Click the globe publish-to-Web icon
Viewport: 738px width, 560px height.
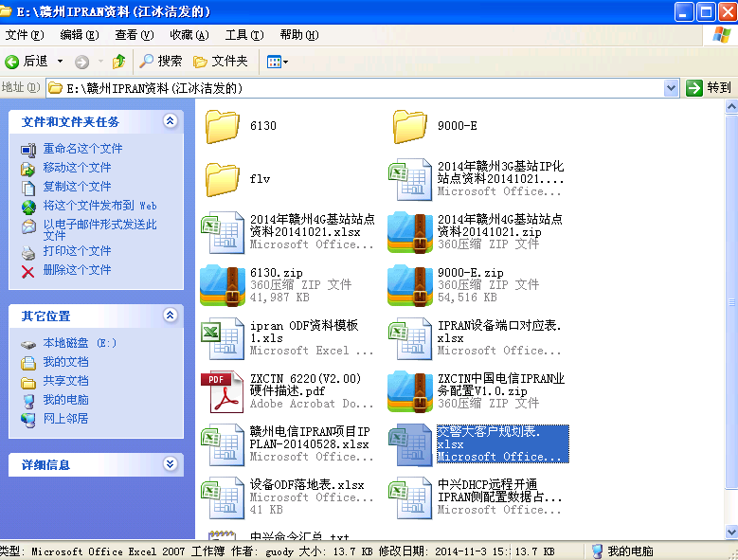coord(28,208)
